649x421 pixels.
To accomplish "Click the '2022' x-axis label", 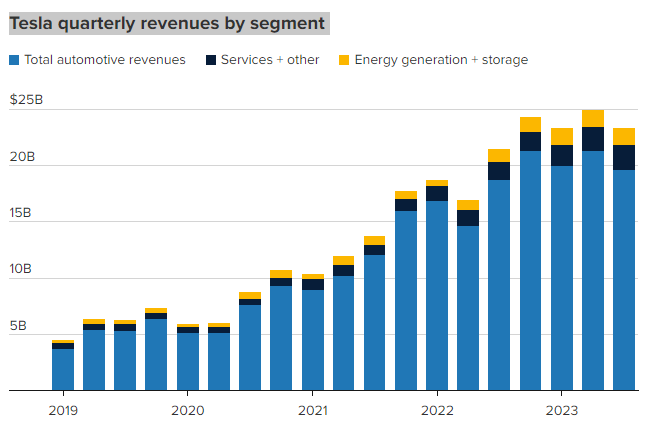I will tap(437, 411).
